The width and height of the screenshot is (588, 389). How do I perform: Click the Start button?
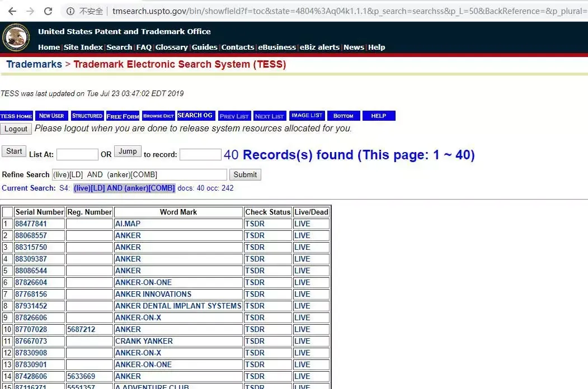14,151
